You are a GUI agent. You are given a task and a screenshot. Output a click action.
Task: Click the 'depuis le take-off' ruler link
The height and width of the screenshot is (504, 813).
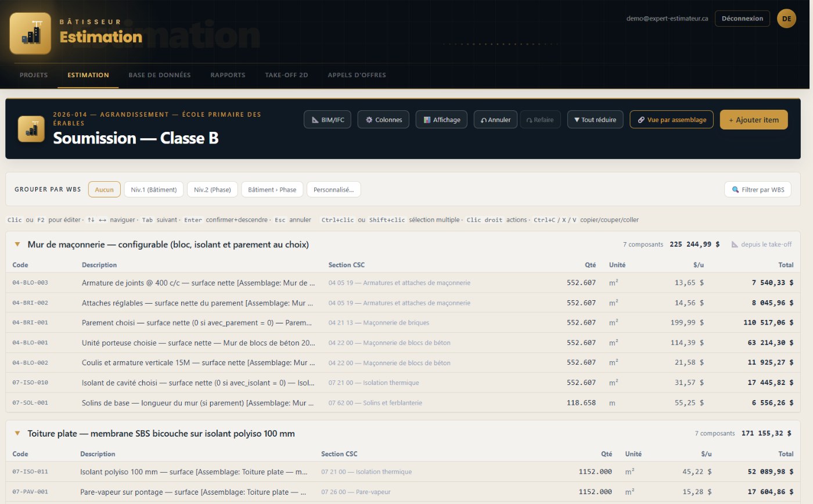point(761,244)
